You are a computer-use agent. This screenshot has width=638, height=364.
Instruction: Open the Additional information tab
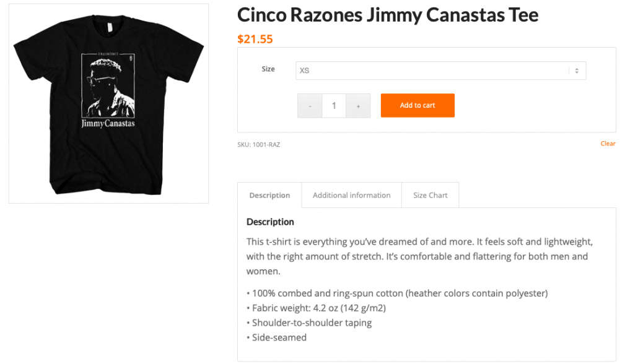[x=351, y=195]
